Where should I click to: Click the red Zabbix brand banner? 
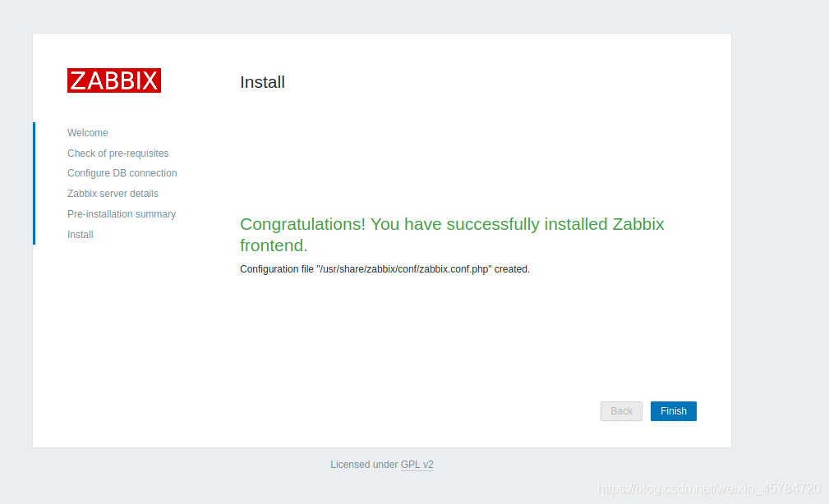[x=113, y=80]
